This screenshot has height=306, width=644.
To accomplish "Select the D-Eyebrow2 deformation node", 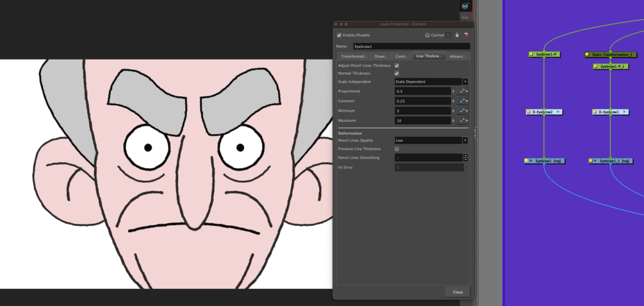I will 544,112.
